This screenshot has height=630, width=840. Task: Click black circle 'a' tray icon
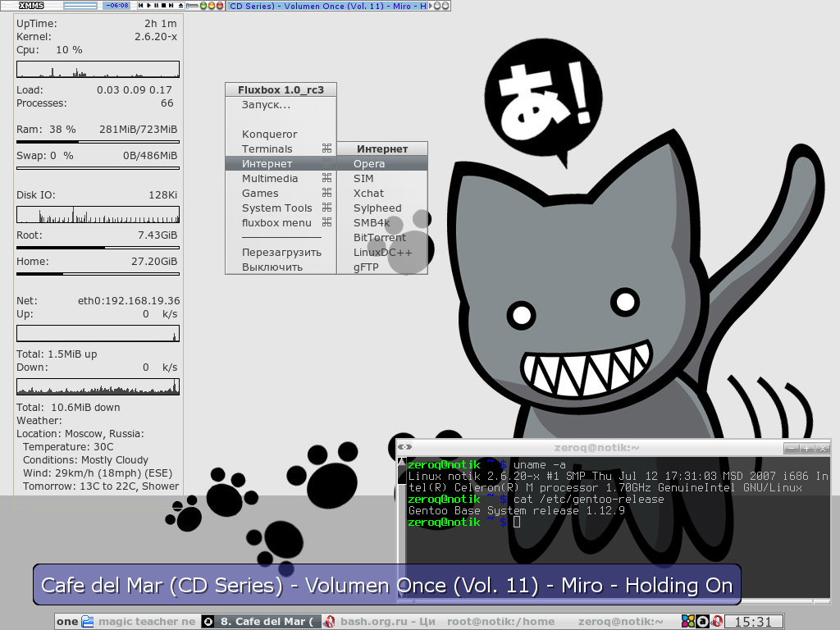point(702,621)
